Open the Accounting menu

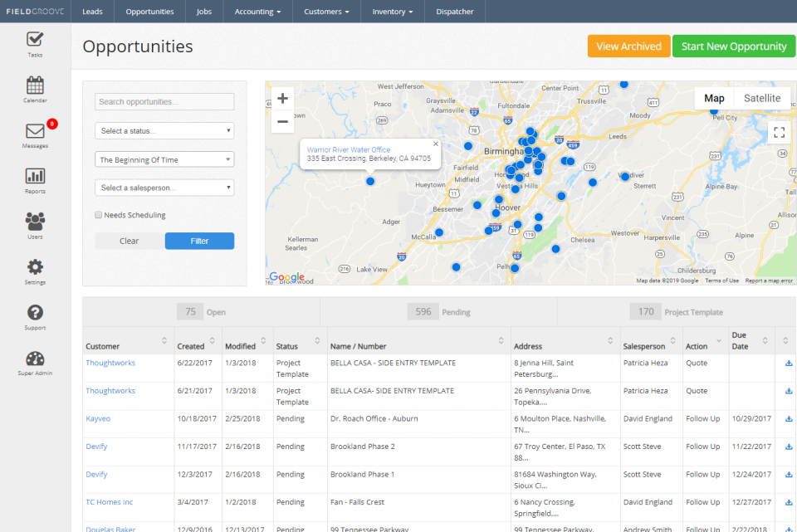[257, 12]
